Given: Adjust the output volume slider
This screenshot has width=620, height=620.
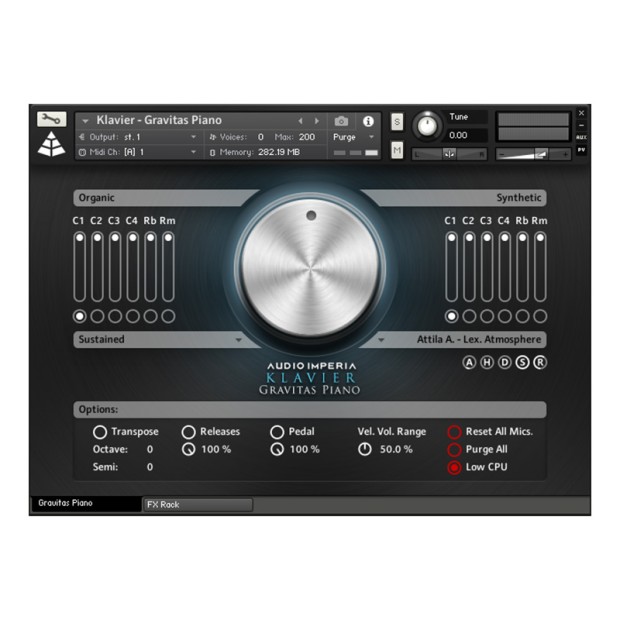Looking at the screenshot, I should (x=533, y=154).
